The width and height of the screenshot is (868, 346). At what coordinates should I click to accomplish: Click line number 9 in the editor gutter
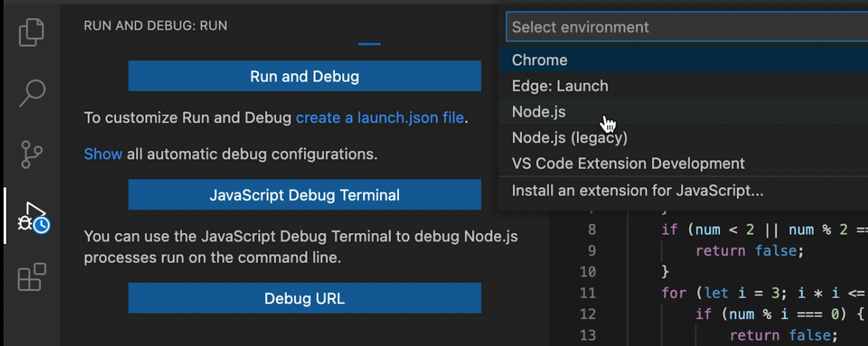592,251
